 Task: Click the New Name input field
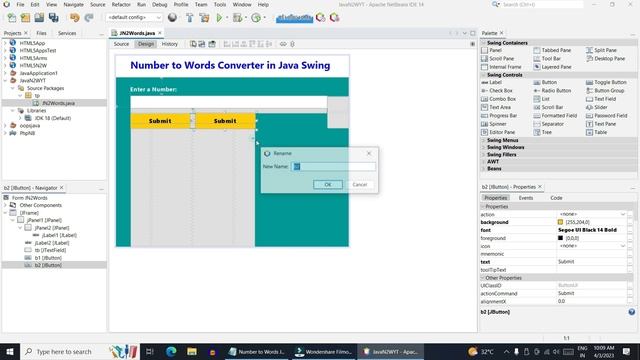(x=333, y=167)
